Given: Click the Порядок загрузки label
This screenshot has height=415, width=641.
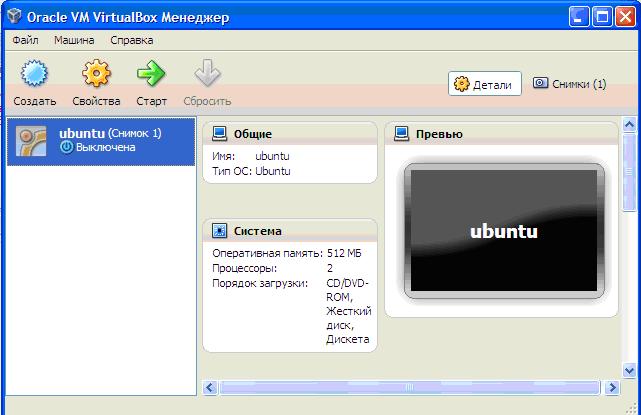Looking at the screenshot, I should [x=260, y=283].
